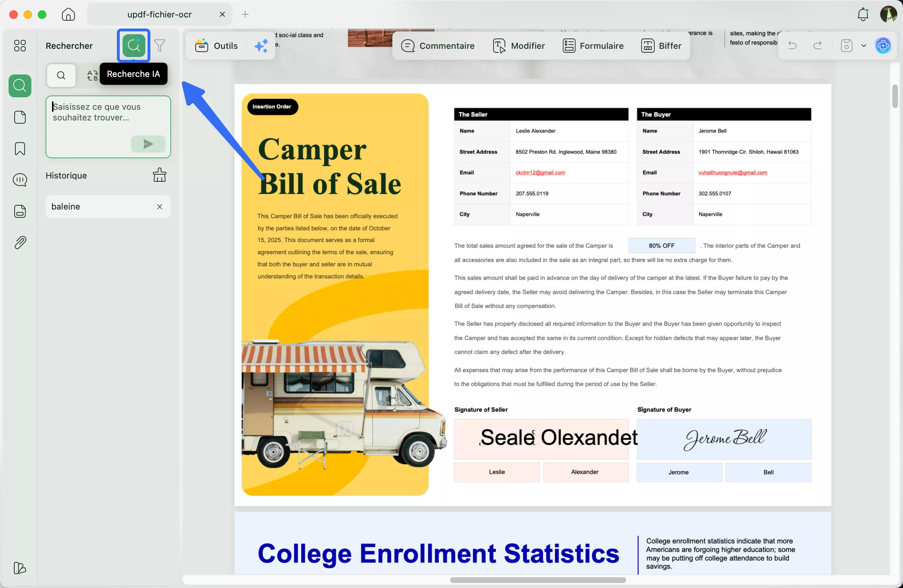The height and width of the screenshot is (588, 903).
Task: Toggle the green search panel sidebar icon
Action: click(20, 86)
